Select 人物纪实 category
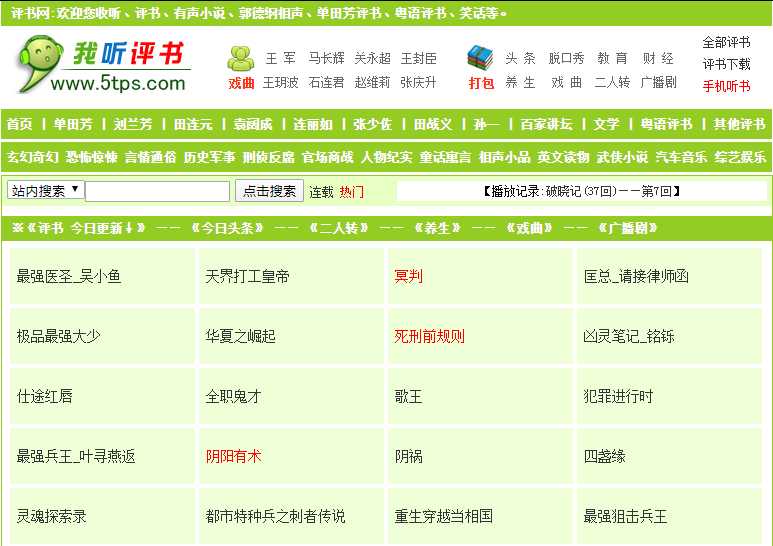 click(x=386, y=157)
